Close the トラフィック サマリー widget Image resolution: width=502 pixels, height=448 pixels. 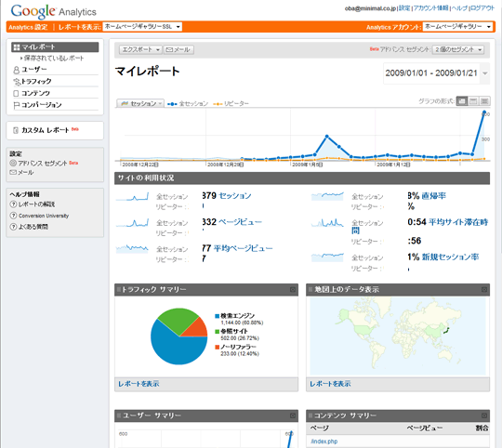point(293,290)
